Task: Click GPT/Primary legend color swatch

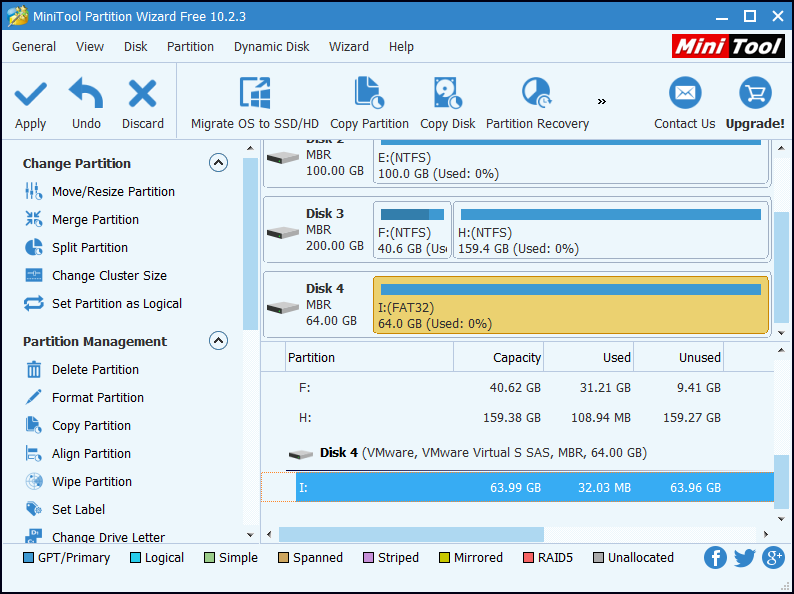Action: (28, 558)
